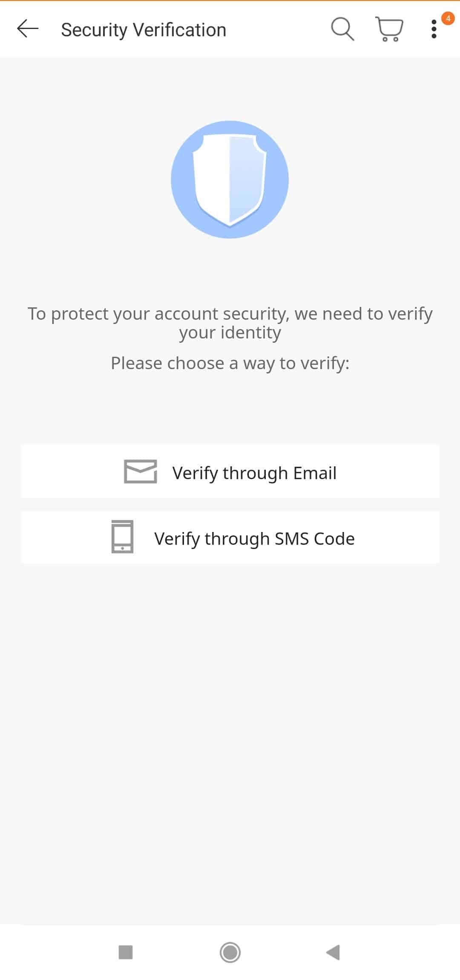Choose Verify through SMS Code

[x=254, y=538]
